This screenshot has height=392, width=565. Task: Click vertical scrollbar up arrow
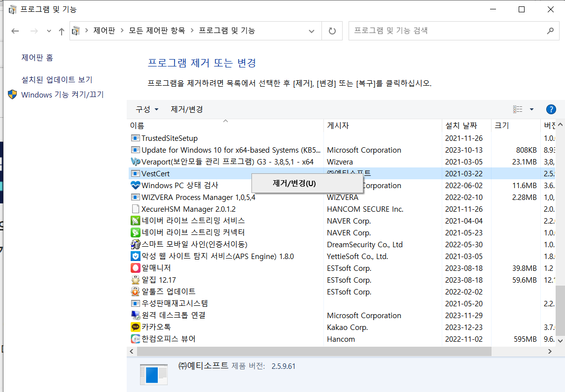pos(560,125)
